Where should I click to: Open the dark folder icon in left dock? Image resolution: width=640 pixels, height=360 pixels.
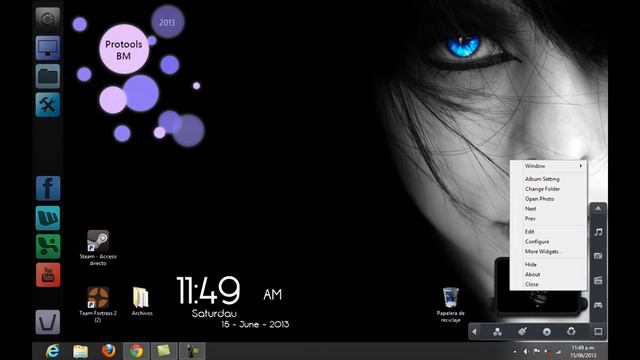(47, 76)
